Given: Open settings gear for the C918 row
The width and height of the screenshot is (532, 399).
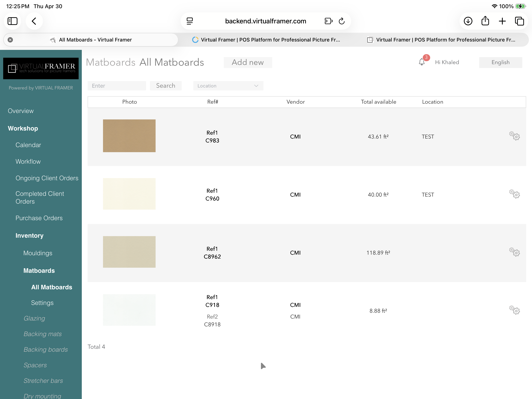Looking at the screenshot, I should pyautogui.click(x=514, y=310).
